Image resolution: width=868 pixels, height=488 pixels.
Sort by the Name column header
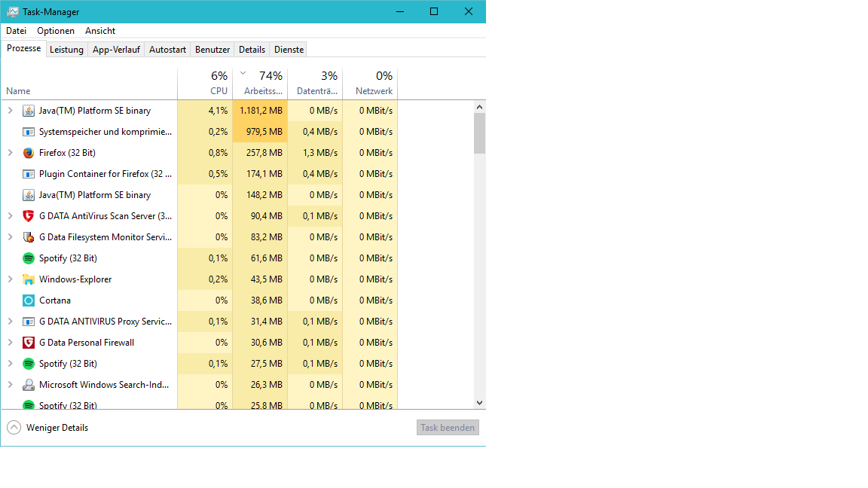[89, 84]
